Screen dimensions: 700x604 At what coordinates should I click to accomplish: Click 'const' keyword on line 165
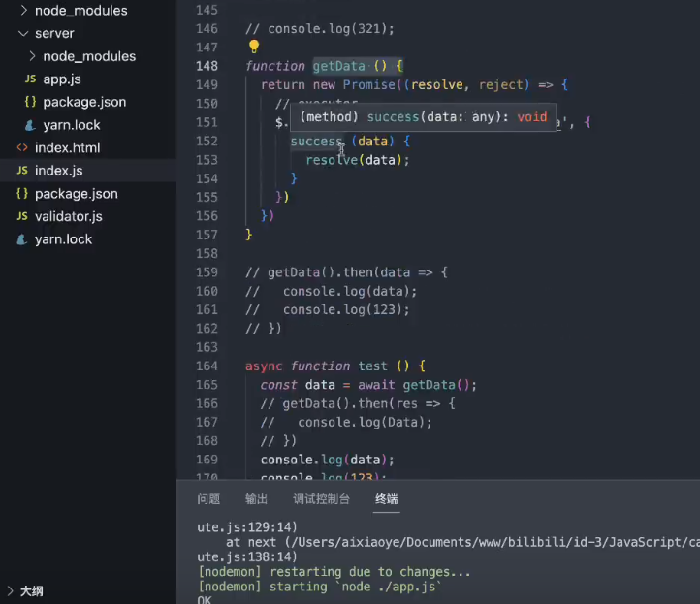click(x=278, y=385)
